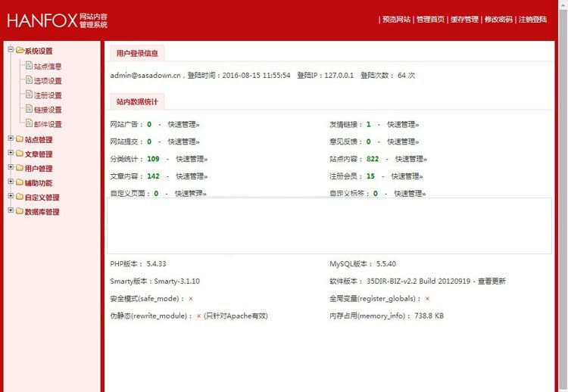Viewport: 568px width, 392px height.
Task: Open 快速管理 link next to 站点内容
Action: click(410, 159)
